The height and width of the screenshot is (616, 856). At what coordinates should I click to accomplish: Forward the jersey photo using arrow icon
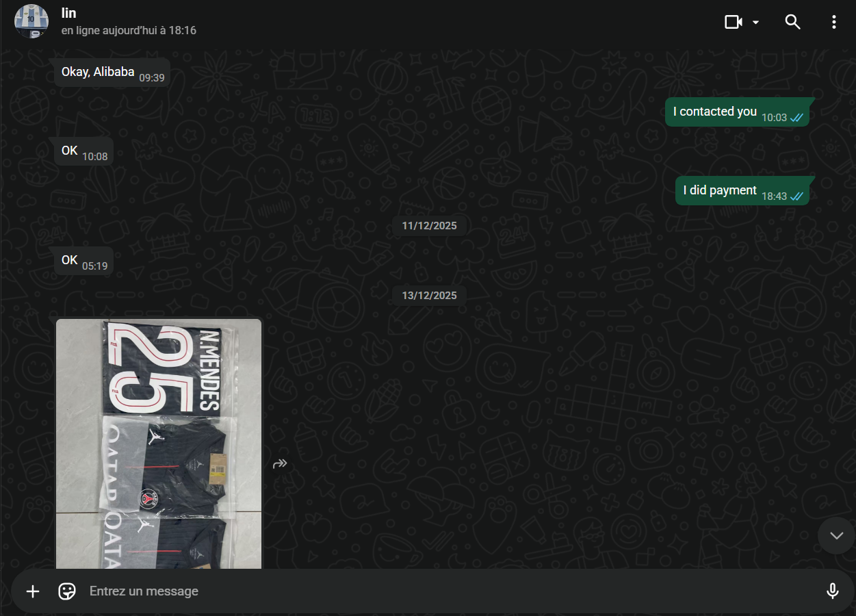pos(280,464)
